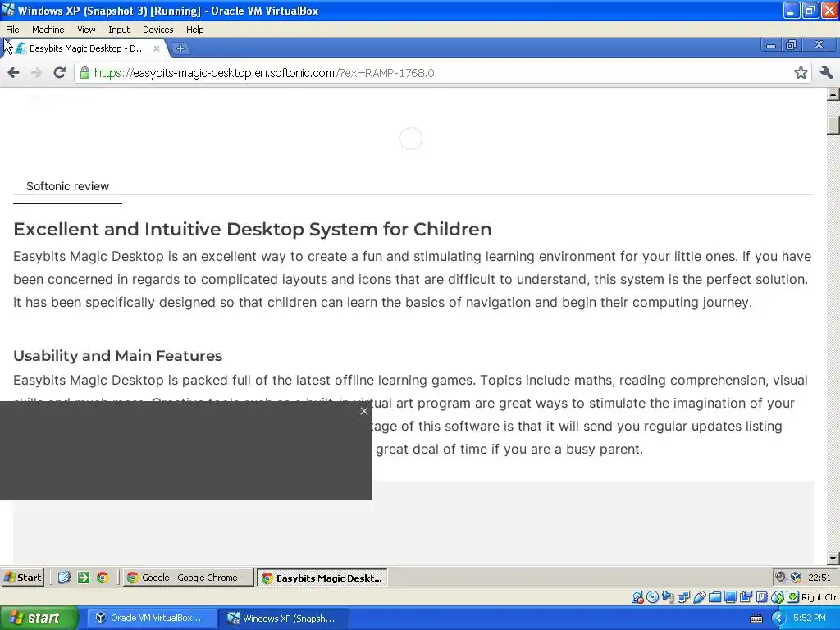840x630 pixels.
Task: Expand hidden host tray icons arrow
Action: [778, 619]
